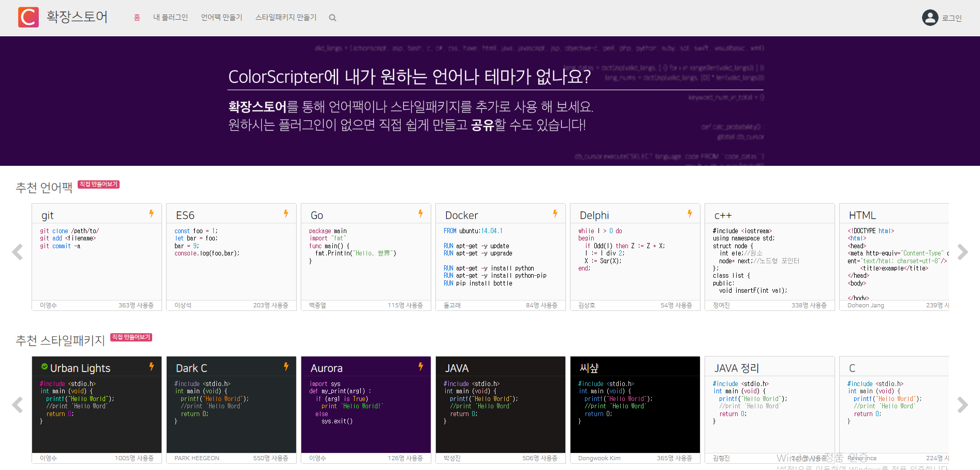Open the c++ language pack card
The width and height of the screenshot is (980, 470).
[770, 257]
